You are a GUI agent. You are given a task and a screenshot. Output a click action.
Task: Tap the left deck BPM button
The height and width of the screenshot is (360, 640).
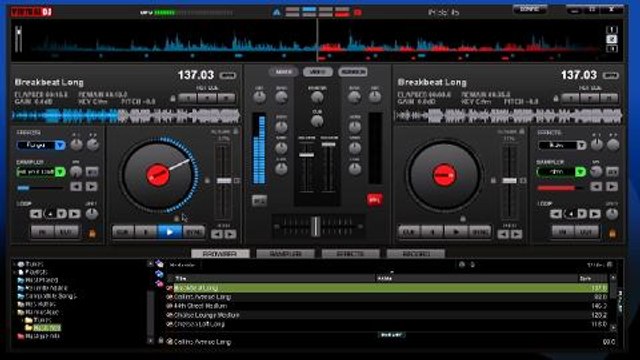tap(227, 76)
